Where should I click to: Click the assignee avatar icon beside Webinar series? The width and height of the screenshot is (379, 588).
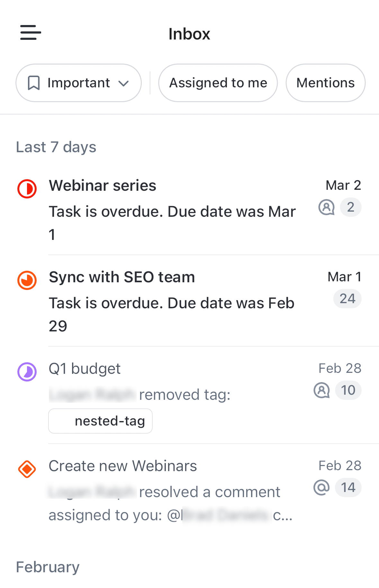point(327,207)
